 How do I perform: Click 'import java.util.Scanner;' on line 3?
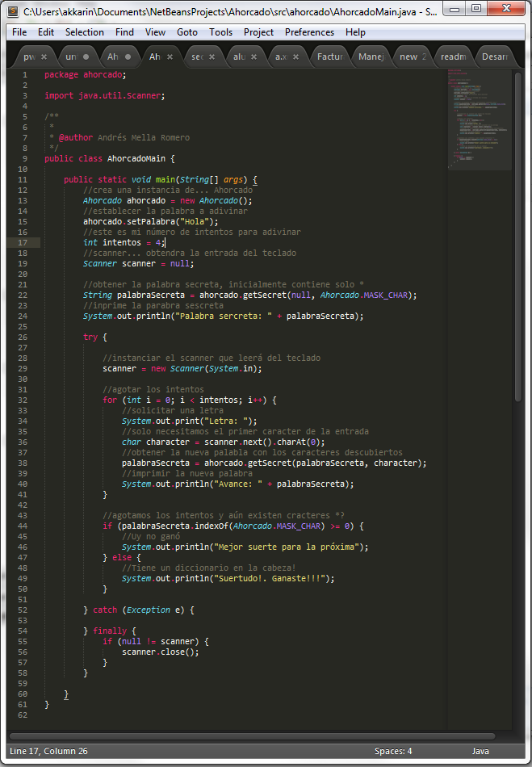coord(105,96)
